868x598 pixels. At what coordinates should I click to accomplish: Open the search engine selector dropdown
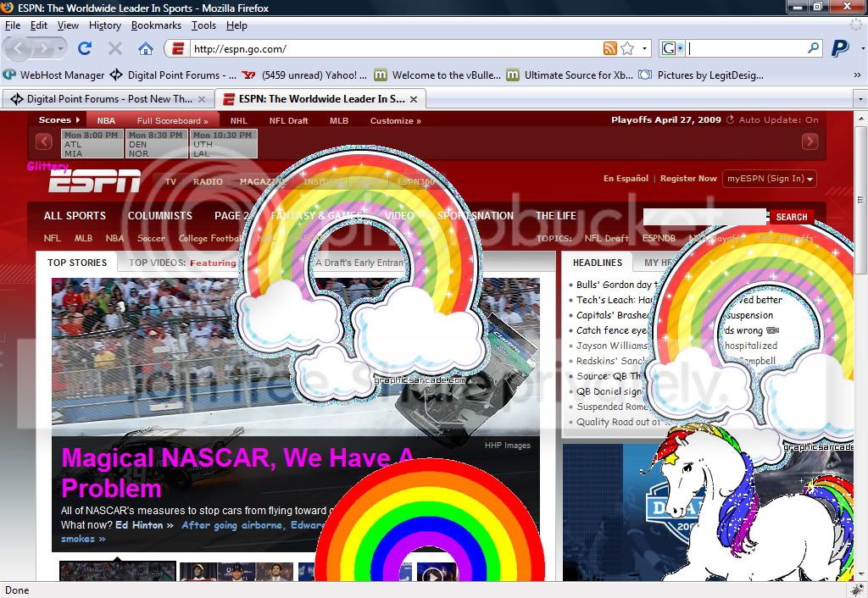672,48
